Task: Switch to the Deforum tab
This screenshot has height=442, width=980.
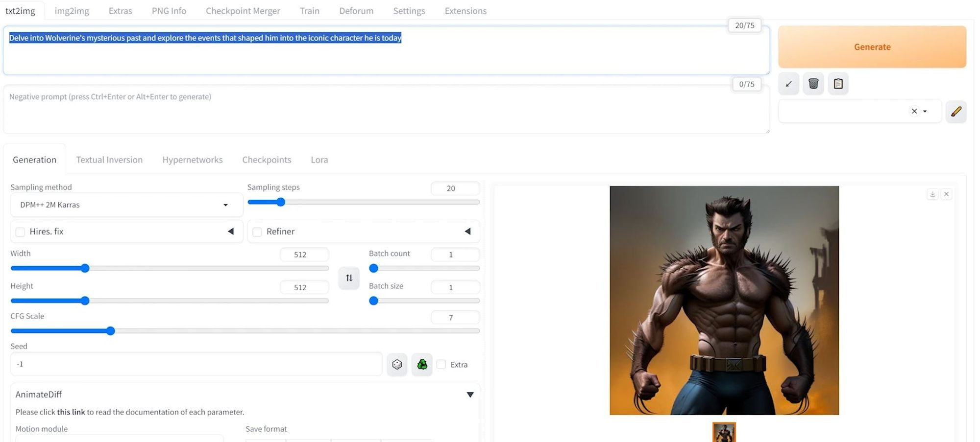Action: (x=356, y=11)
